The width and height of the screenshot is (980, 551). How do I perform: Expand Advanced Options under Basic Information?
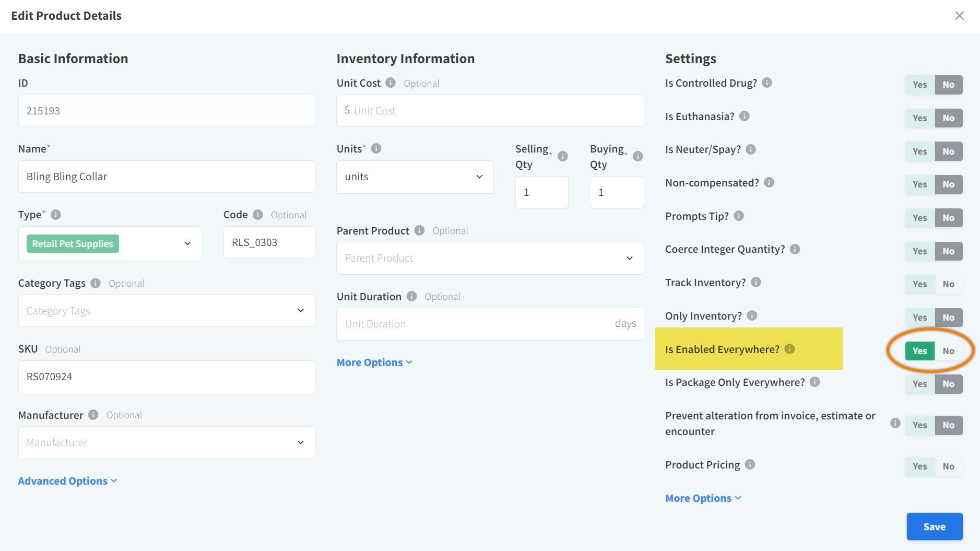point(67,481)
